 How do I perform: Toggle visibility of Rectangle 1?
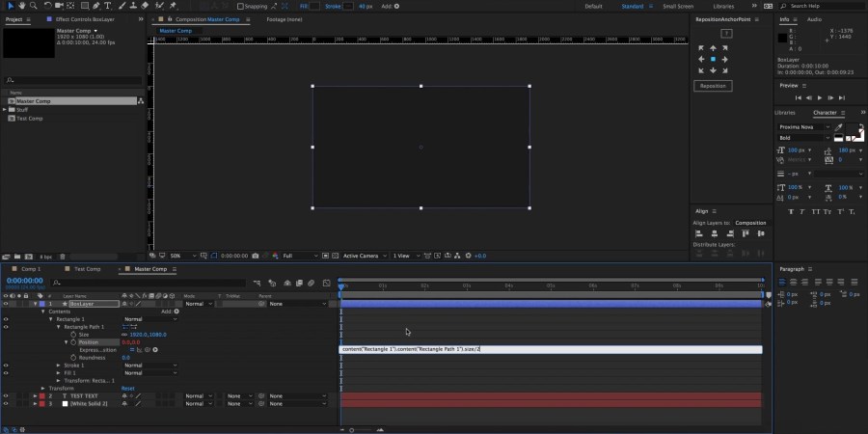coord(6,319)
